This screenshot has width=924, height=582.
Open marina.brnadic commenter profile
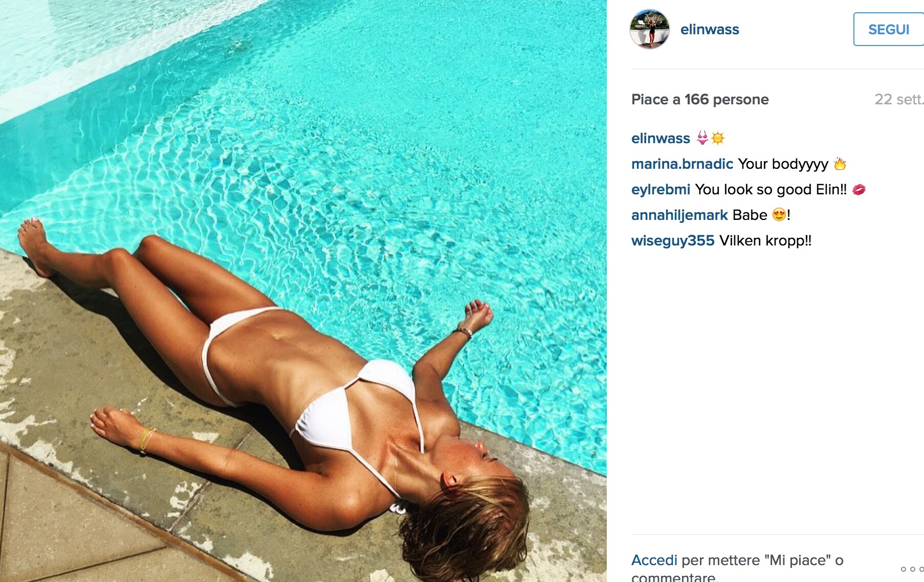pyautogui.click(x=682, y=164)
